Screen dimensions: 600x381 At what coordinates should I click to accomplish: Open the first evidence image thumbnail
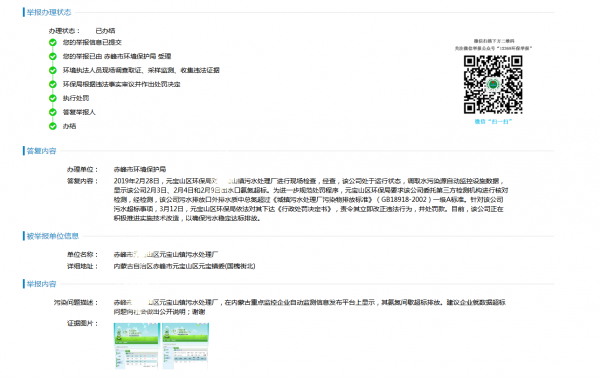tap(136, 346)
